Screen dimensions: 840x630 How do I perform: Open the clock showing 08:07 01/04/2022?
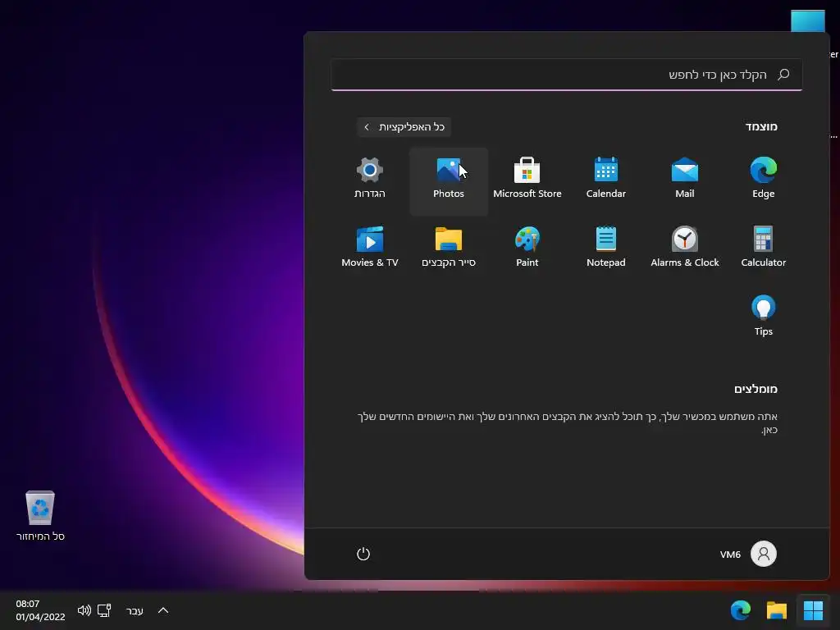coord(40,610)
